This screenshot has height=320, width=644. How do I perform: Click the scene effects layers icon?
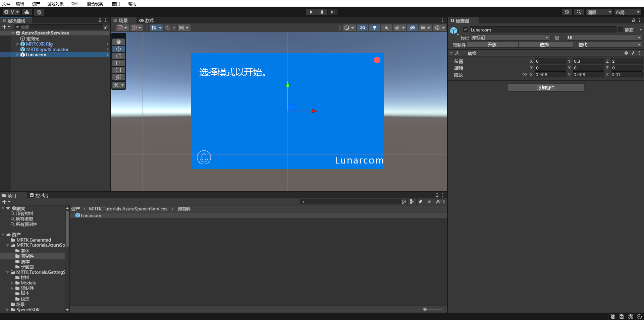point(397,28)
